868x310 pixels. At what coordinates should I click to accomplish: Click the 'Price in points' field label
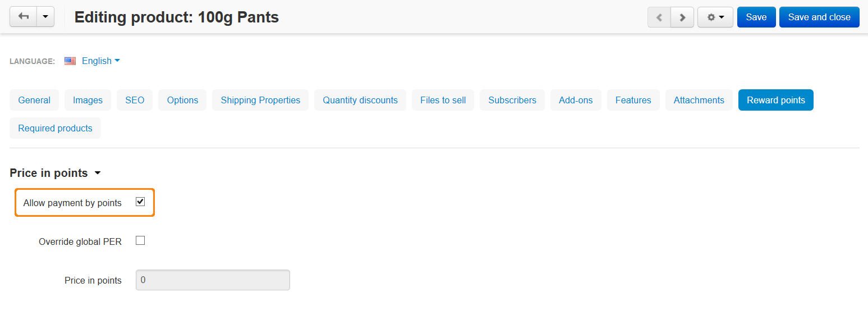coord(93,280)
